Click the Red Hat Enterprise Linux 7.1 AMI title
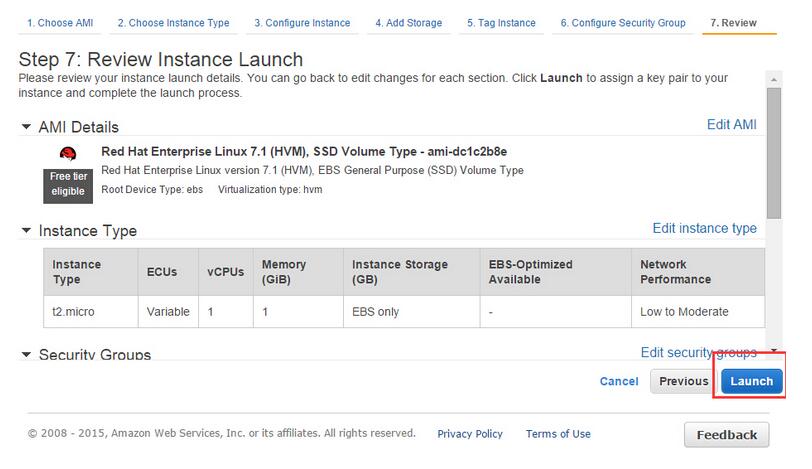The height and width of the screenshot is (469, 812). pos(304,152)
